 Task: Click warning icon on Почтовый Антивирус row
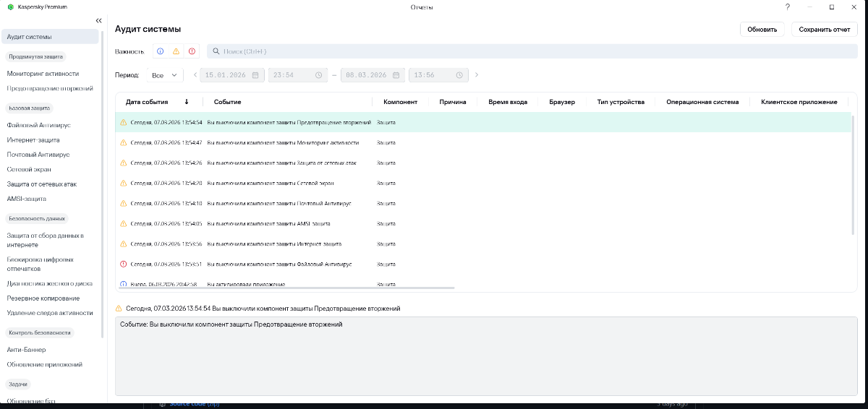[x=124, y=204]
